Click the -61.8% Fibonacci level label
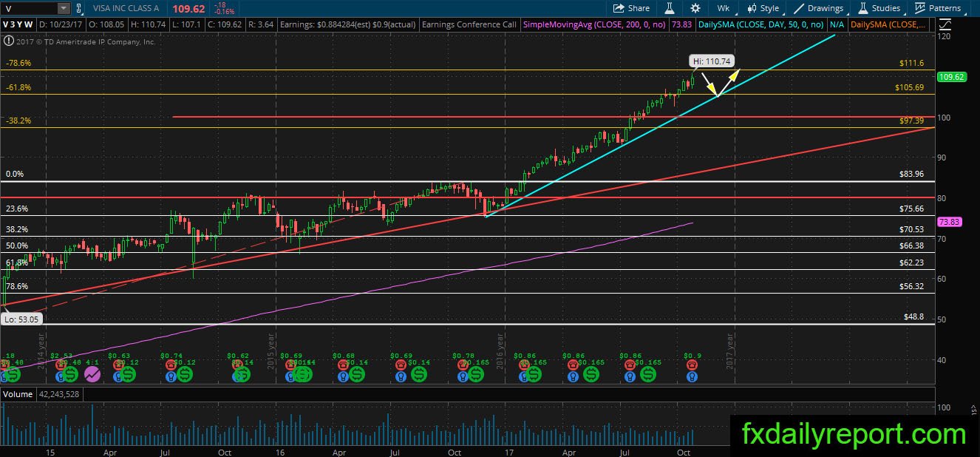Image resolution: width=980 pixels, height=457 pixels. (x=18, y=87)
